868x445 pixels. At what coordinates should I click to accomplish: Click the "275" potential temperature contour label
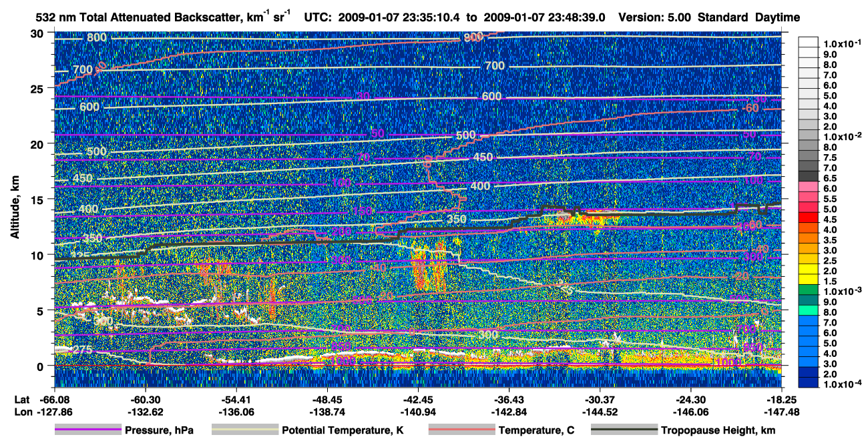[x=82, y=350]
